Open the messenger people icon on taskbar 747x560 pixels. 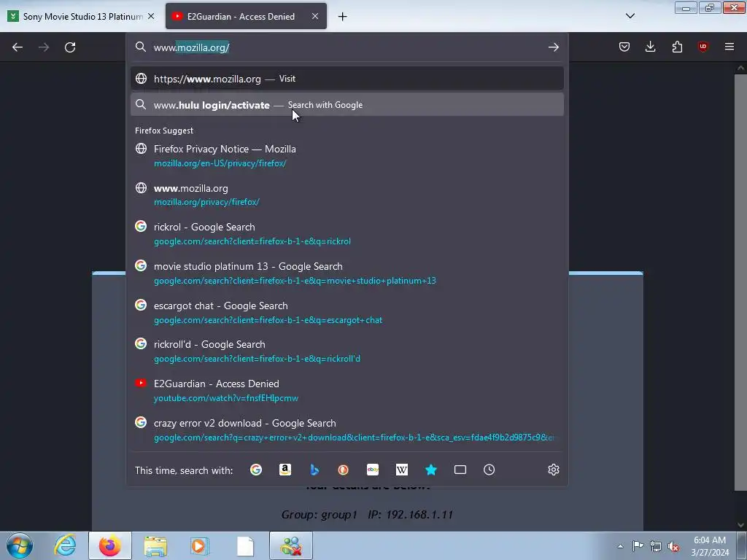tap(291, 545)
